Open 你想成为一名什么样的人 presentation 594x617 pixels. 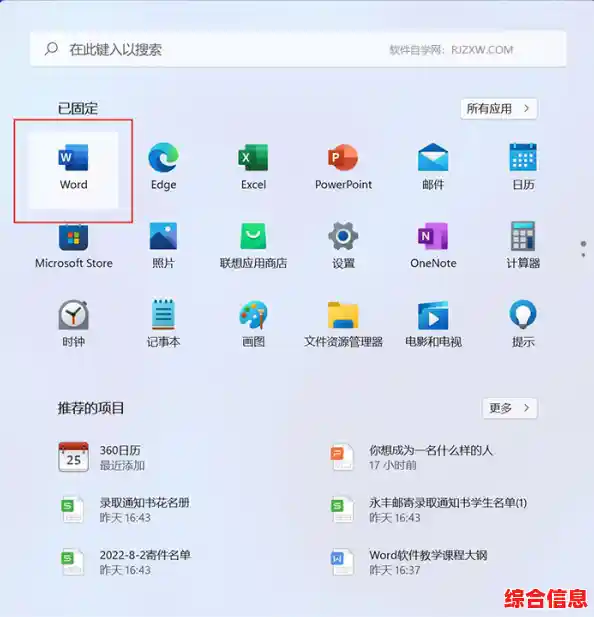point(412,457)
